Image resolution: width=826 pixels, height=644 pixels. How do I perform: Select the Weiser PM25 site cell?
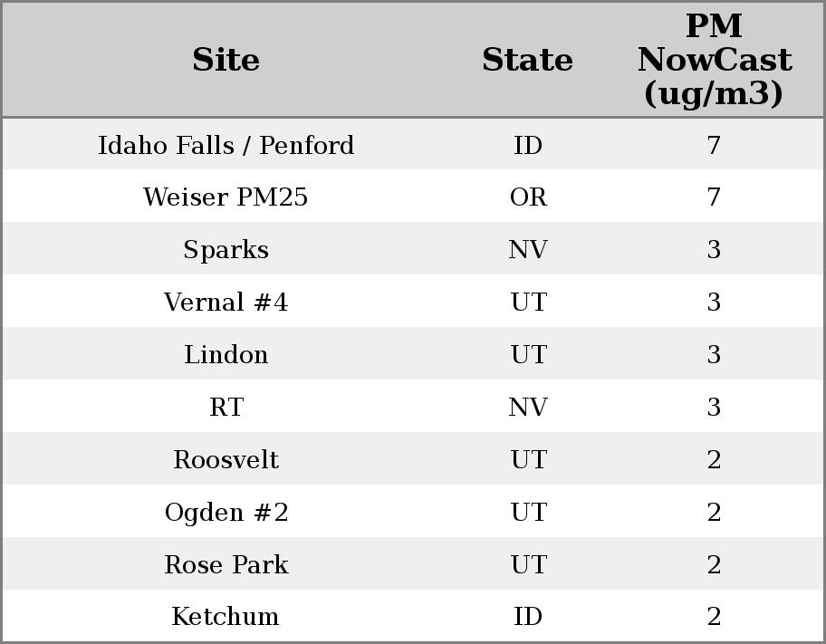(226, 197)
